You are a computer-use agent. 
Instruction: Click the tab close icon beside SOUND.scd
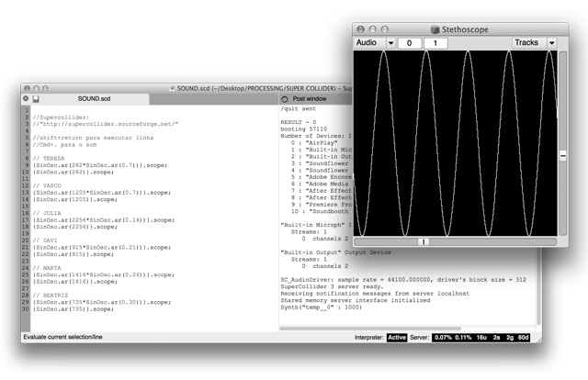pos(25,98)
